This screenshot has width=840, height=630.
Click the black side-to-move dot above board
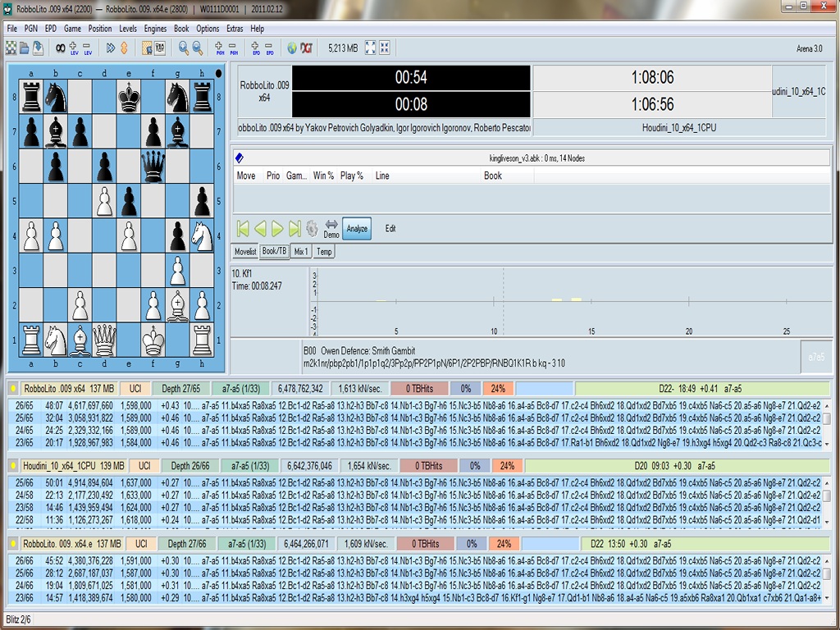pos(218,73)
